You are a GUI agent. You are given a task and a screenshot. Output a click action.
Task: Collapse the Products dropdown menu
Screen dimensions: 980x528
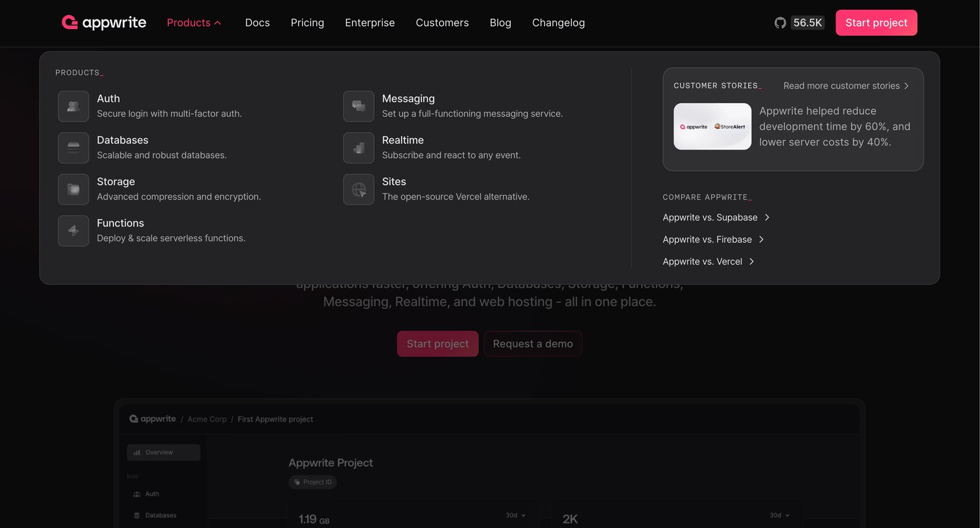point(194,23)
